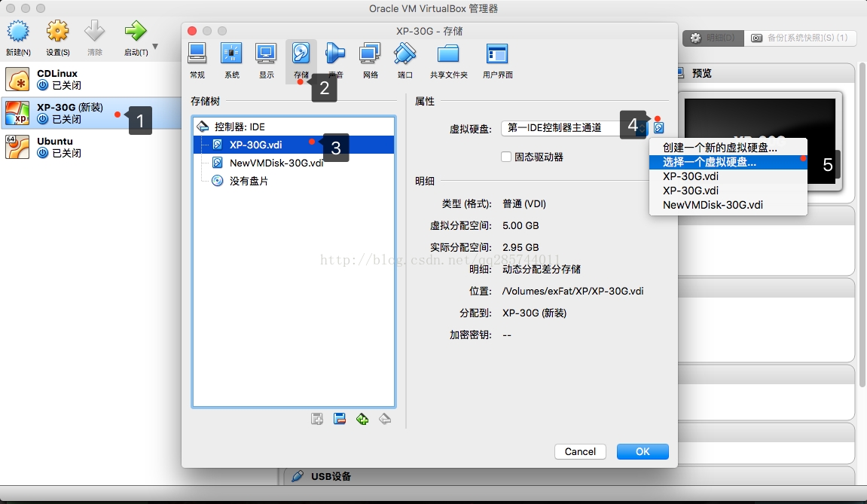
Task: Click the New (新建) VM toolbar icon
Action: (17, 32)
